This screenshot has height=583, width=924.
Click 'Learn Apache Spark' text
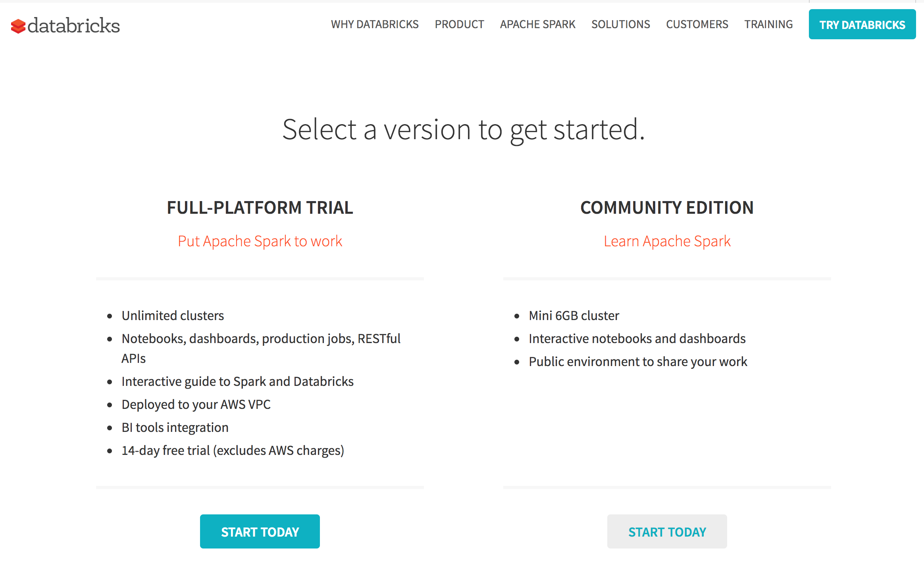[667, 241]
